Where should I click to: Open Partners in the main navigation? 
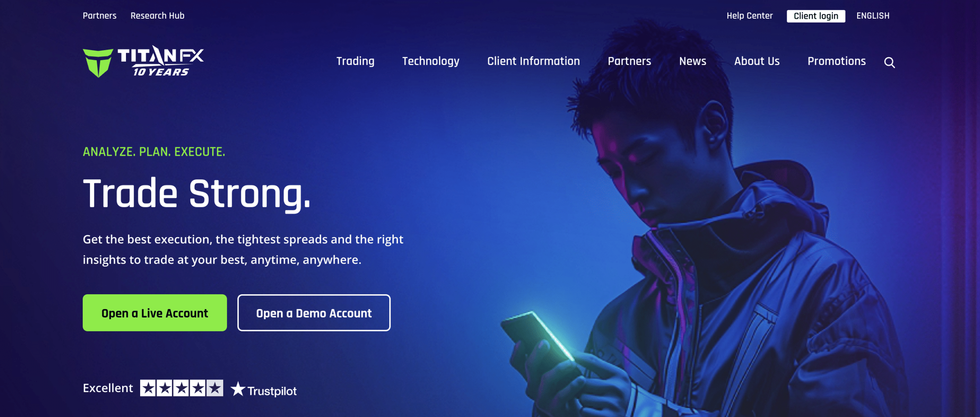pyautogui.click(x=629, y=61)
